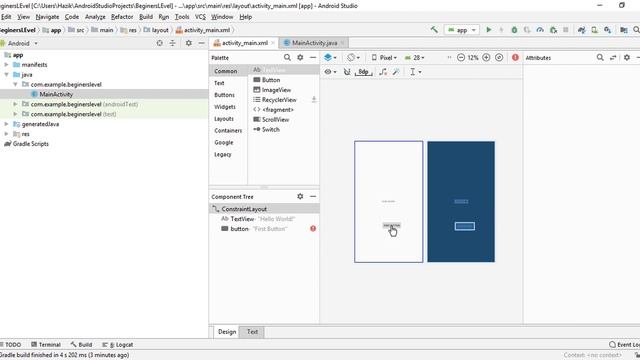Image resolution: width=640 pixels, height=360 pixels.
Task: Open the SDK Manager icon
Action: pos(608,30)
